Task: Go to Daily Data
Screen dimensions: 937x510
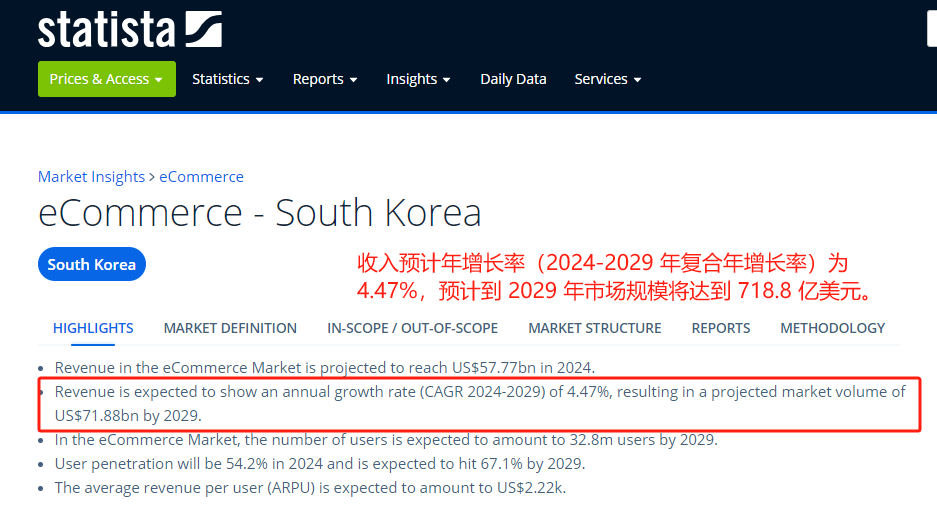Action: [513, 79]
